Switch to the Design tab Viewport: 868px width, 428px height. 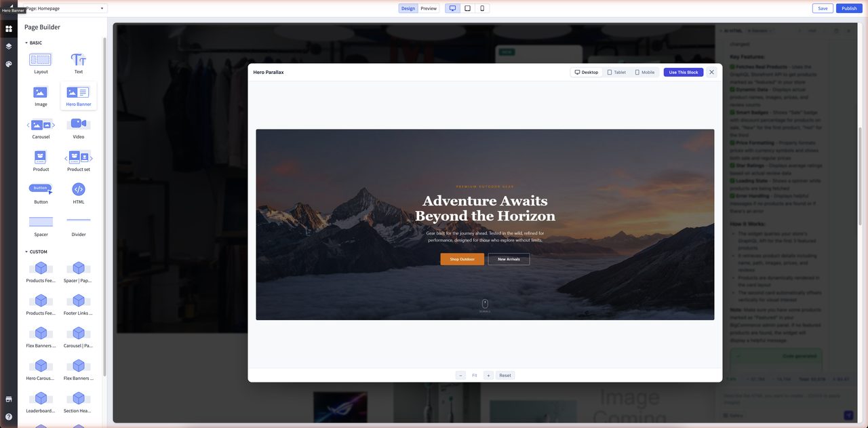pyautogui.click(x=408, y=7)
